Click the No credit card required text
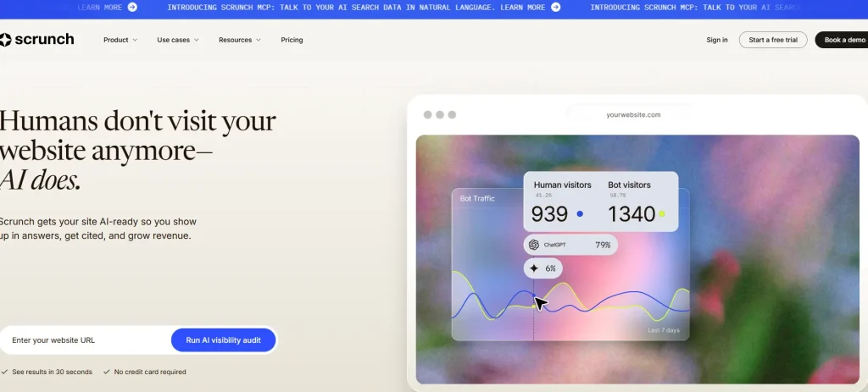The height and width of the screenshot is (392, 868). (x=150, y=372)
